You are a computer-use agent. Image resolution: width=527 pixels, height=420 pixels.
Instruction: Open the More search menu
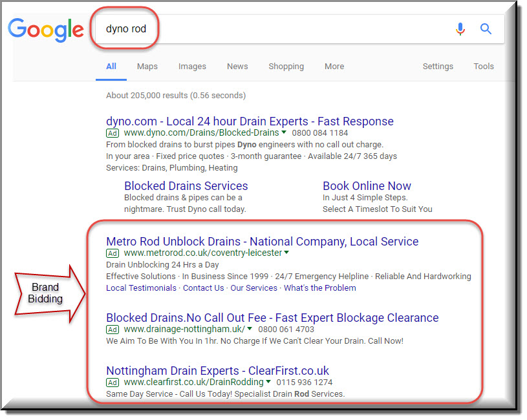tap(334, 67)
